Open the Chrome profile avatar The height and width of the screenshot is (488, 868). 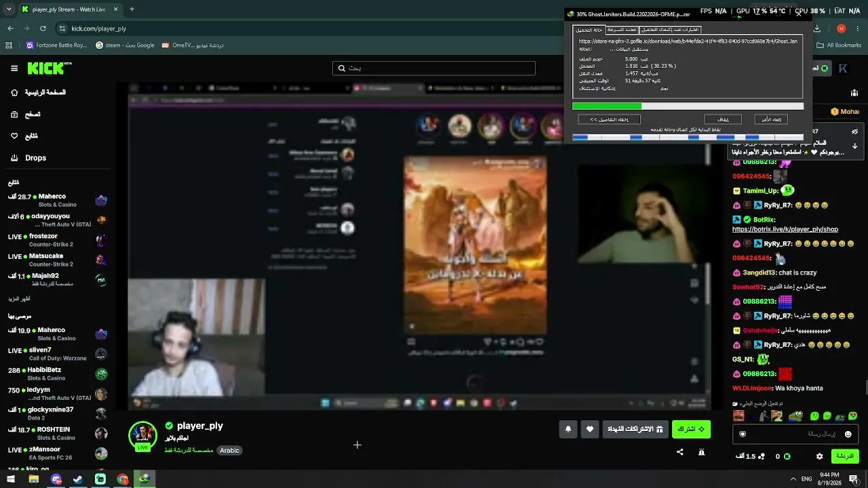(841, 28)
